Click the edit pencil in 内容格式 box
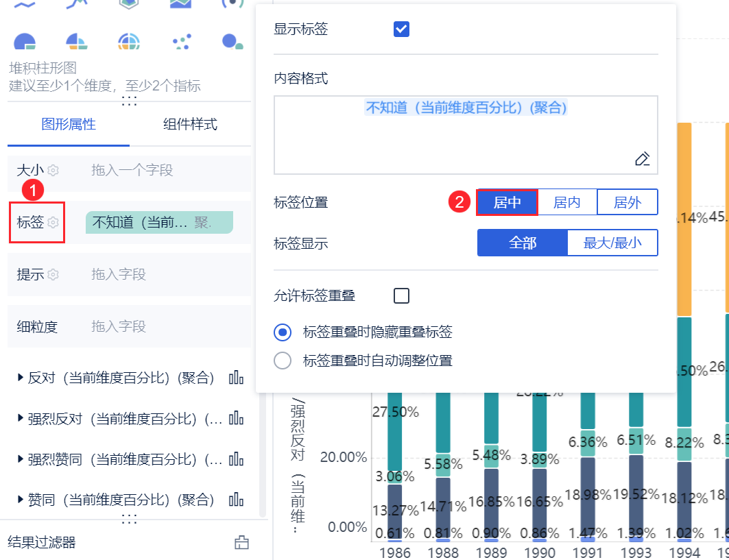 642,159
